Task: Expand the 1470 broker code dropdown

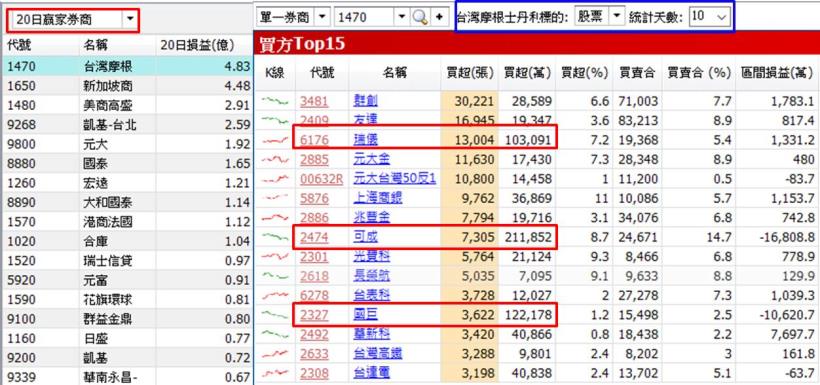Action: pos(402,18)
